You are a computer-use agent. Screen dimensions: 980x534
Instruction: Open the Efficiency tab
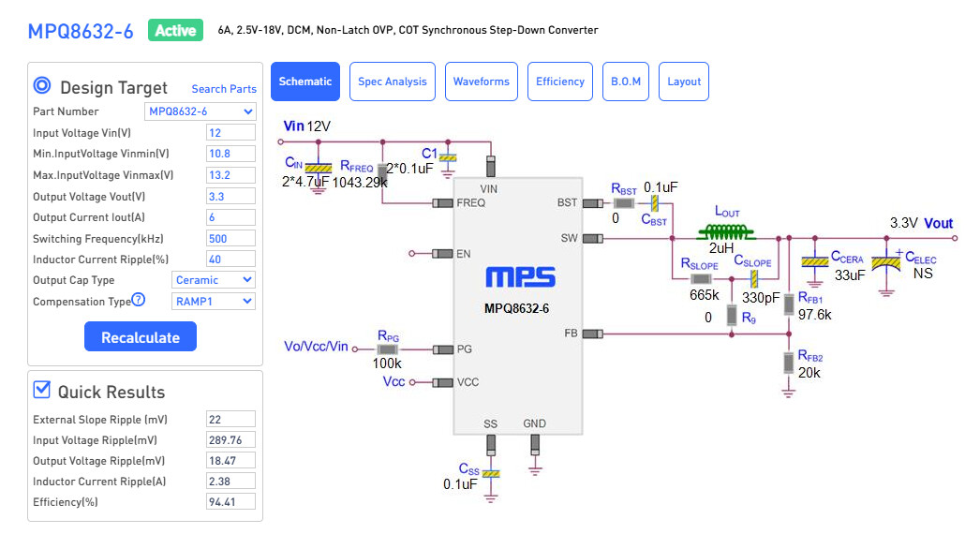pos(560,82)
